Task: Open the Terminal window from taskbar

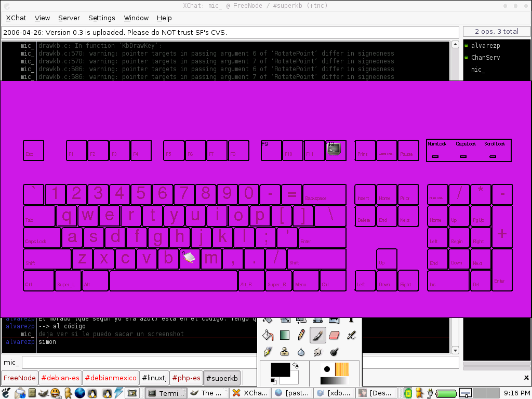Action: (x=166, y=393)
